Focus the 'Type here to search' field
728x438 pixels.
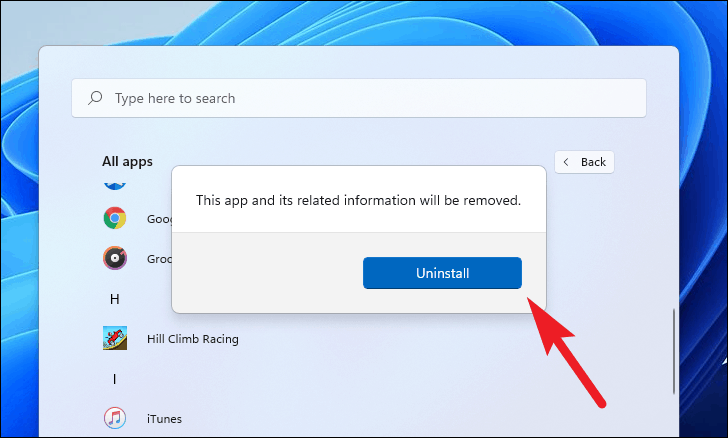(360, 99)
